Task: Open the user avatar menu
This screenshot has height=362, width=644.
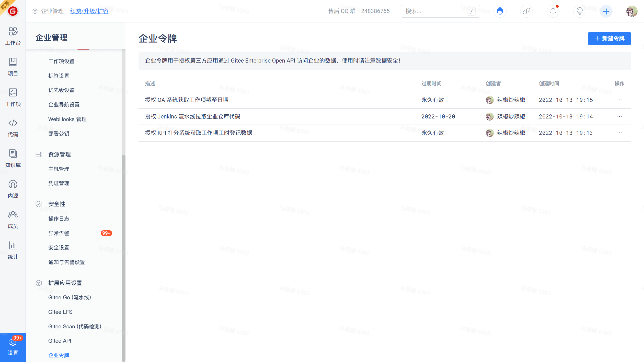Action: pyautogui.click(x=632, y=11)
